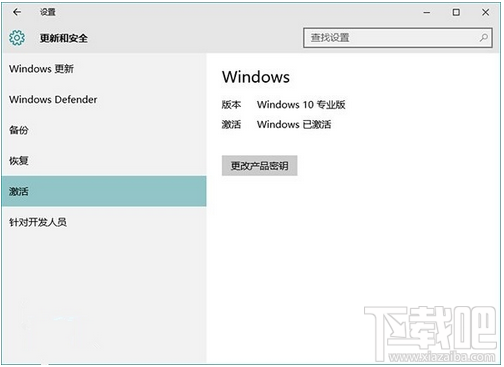Click the 更改产品密钥 button
The height and width of the screenshot is (367, 504).
pos(259,166)
